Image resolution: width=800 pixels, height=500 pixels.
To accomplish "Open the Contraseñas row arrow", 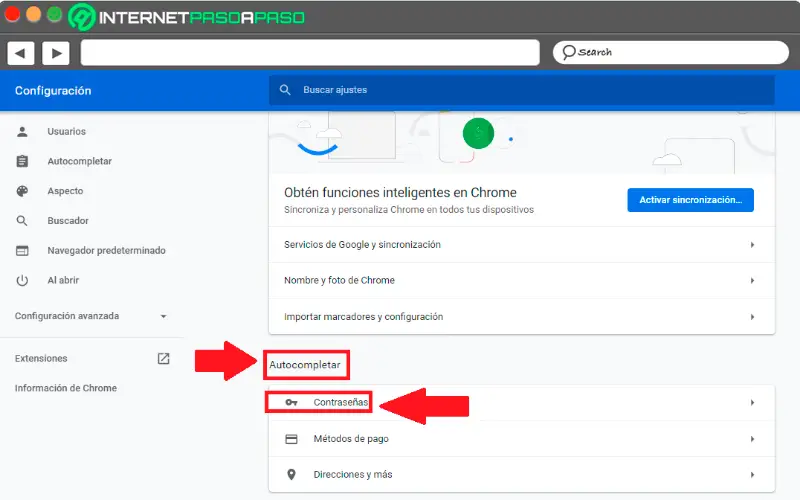I will [x=753, y=403].
